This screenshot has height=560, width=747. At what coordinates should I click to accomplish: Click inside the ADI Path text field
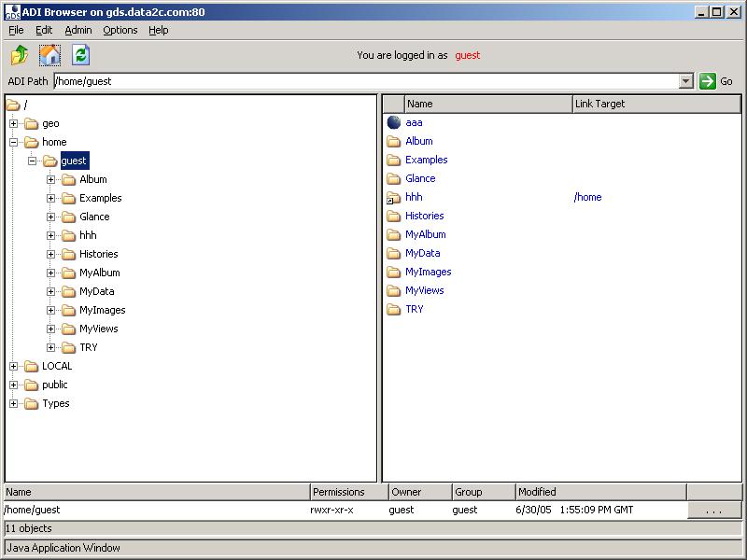364,81
